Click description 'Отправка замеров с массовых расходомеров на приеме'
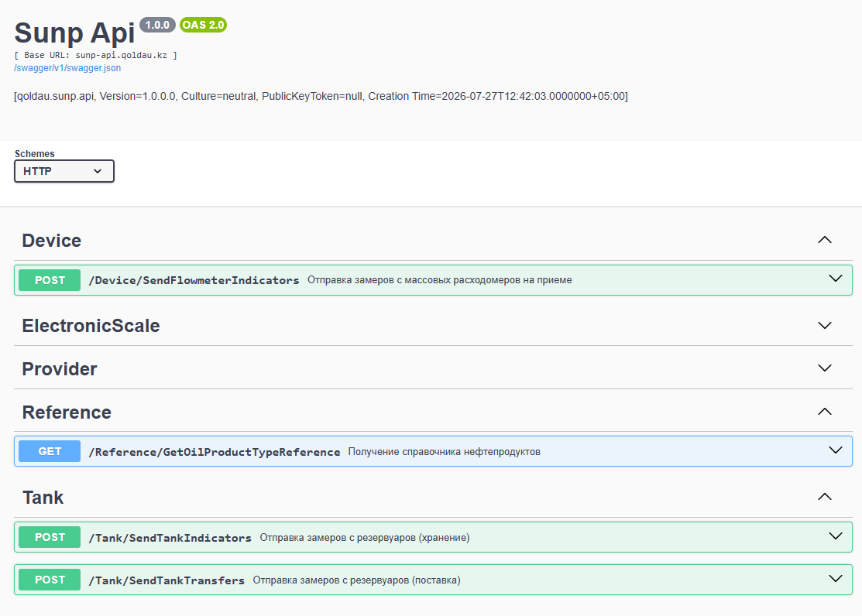The height and width of the screenshot is (616, 862). 440,280
